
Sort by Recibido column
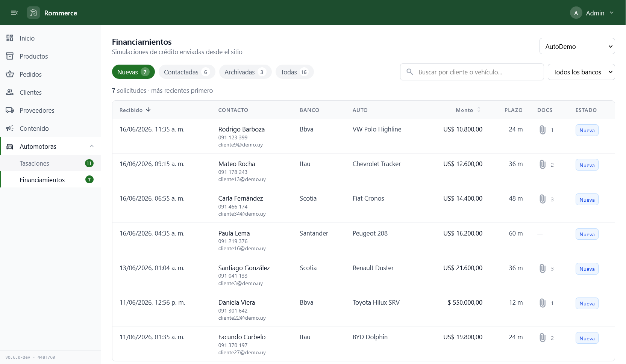click(x=135, y=110)
